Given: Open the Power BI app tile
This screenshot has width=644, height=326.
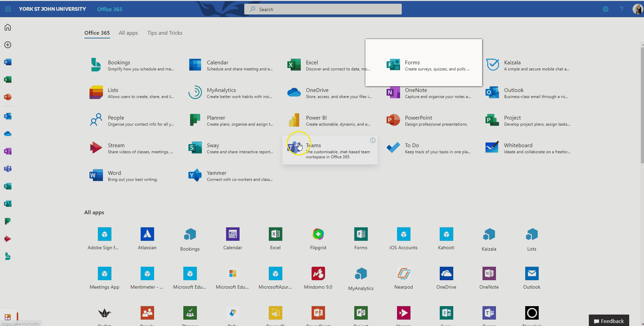Looking at the screenshot, I should tap(330, 120).
